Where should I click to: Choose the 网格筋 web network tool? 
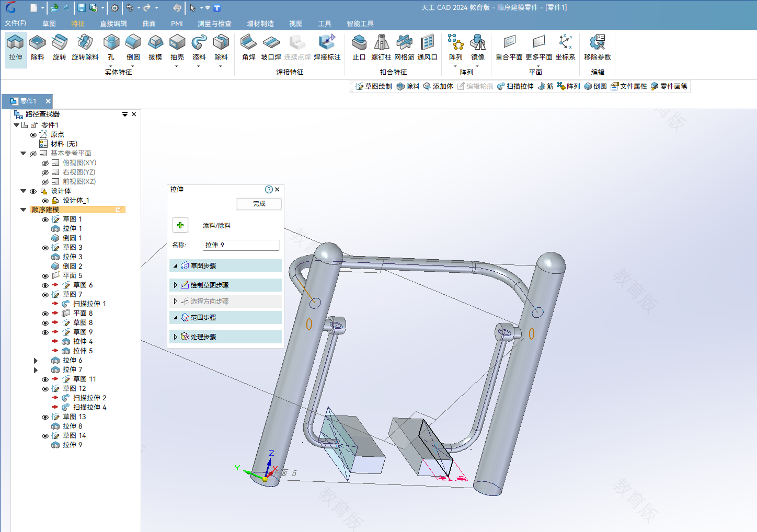pos(404,48)
